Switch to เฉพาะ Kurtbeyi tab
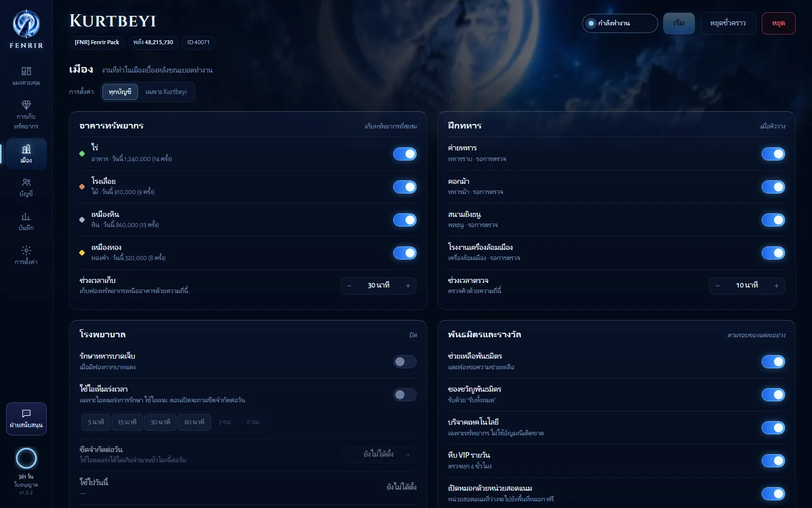812x508 pixels. pyautogui.click(x=166, y=92)
